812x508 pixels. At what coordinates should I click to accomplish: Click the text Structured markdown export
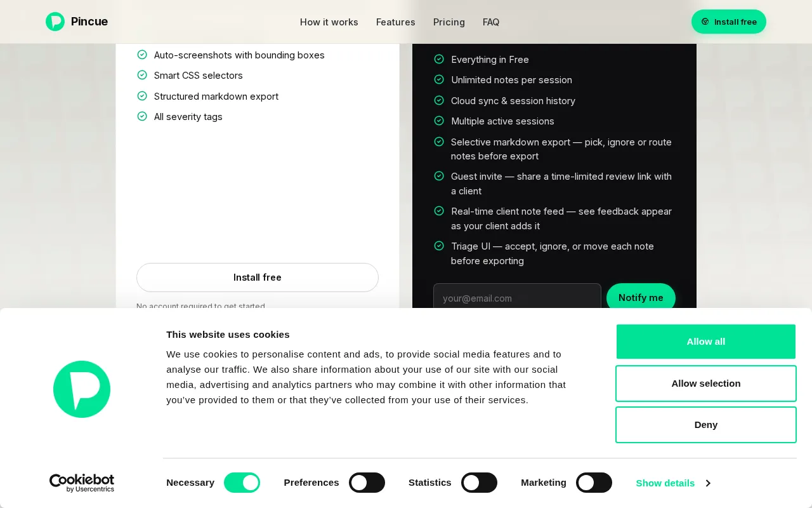(x=216, y=97)
